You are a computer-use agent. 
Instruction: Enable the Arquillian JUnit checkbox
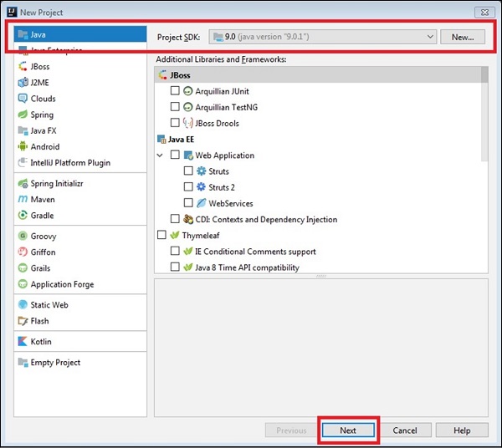click(175, 91)
